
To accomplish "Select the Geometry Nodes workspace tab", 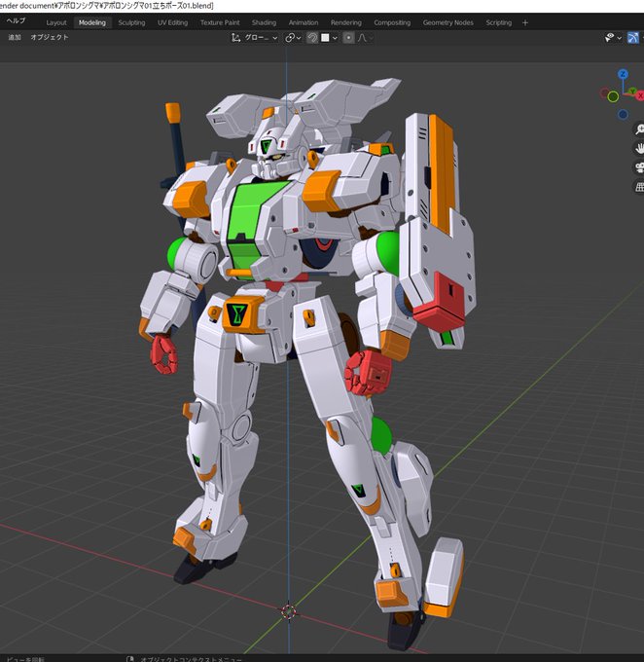I will 447,22.
